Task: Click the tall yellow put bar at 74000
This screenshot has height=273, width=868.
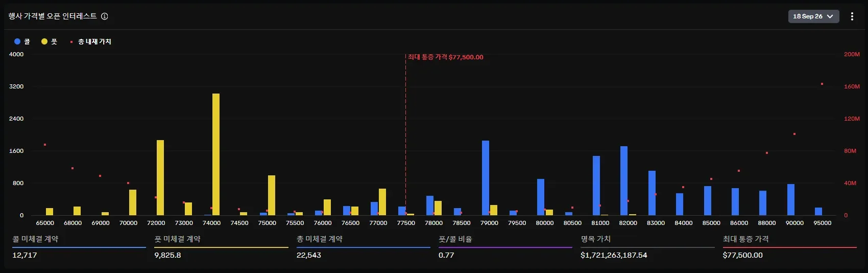Action: [216, 154]
